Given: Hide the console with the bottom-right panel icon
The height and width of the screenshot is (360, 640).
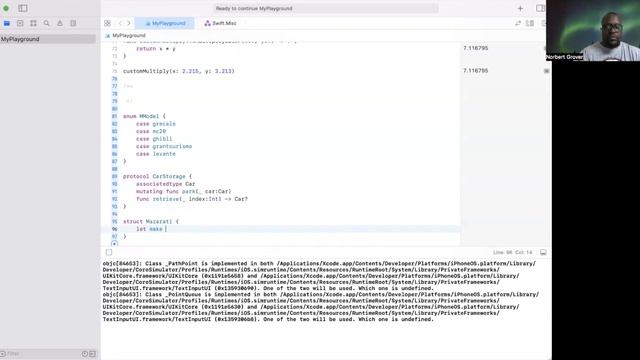Looking at the screenshot, I should pos(543,252).
